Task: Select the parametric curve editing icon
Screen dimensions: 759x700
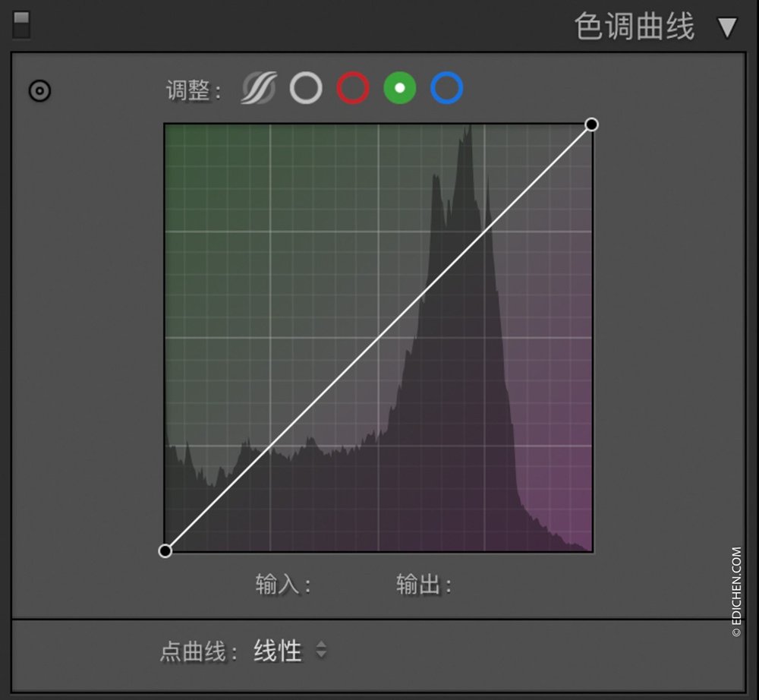Action: [257, 88]
